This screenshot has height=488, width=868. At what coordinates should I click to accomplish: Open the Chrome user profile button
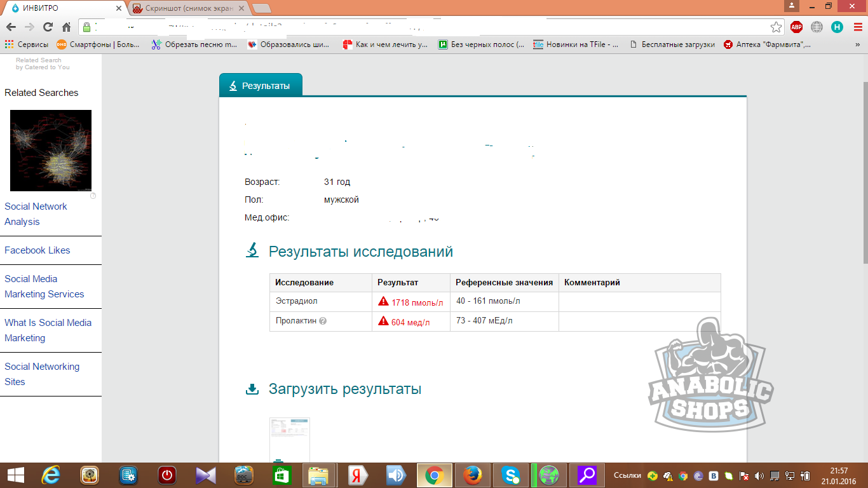point(791,6)
